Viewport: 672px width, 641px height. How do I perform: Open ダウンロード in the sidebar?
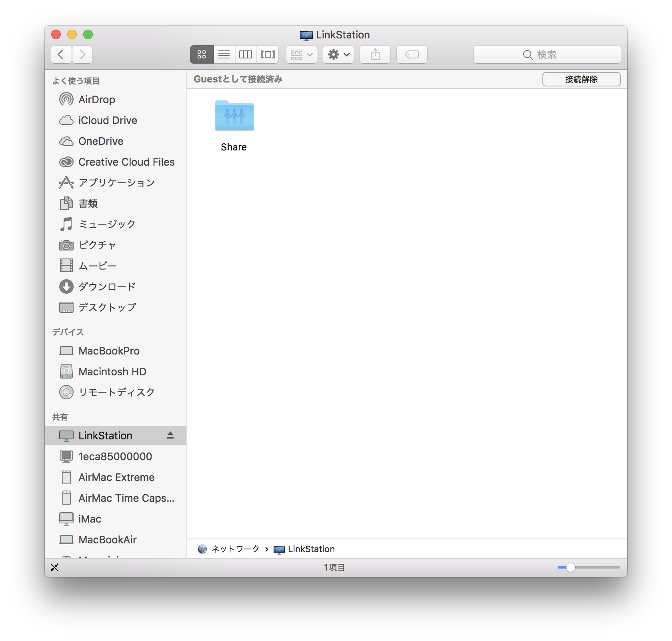(116, 286)
